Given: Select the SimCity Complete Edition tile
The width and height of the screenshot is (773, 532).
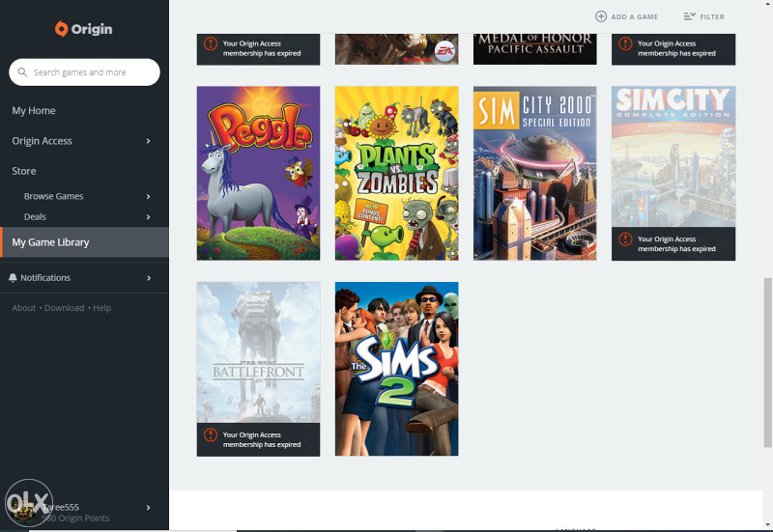Looking at the screenshot, I should tap(673, 174).
